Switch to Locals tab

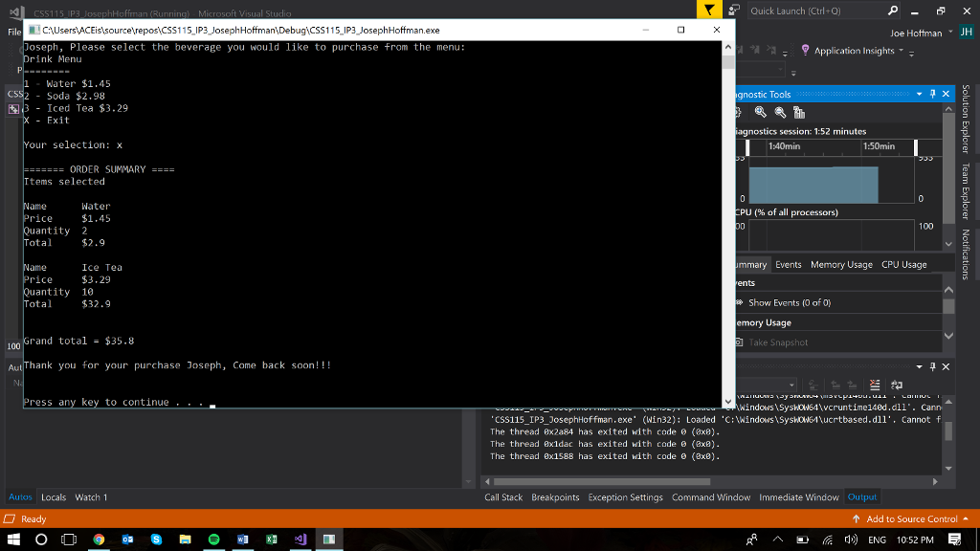pos(54,497)
